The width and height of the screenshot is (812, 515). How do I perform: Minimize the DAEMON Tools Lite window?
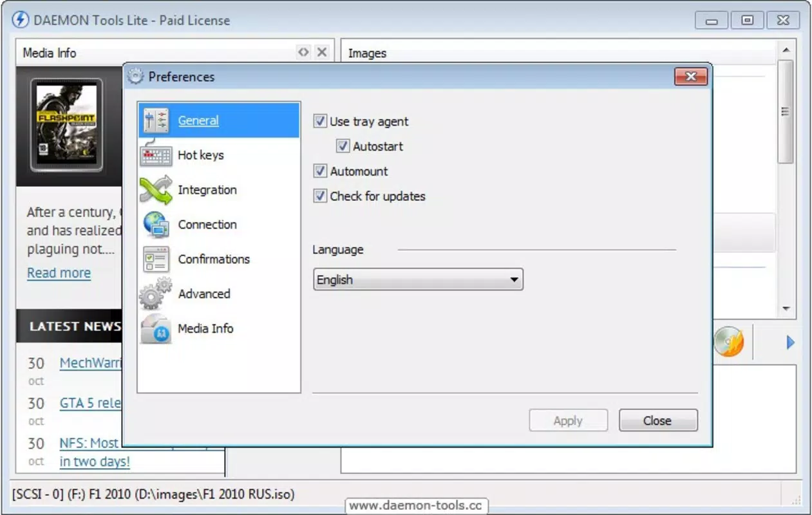coord(712,21)
